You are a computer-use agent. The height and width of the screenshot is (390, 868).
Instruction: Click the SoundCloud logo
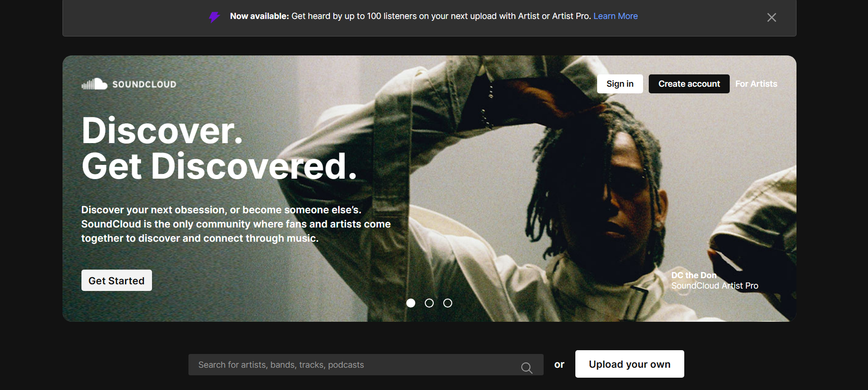(129, 84)
